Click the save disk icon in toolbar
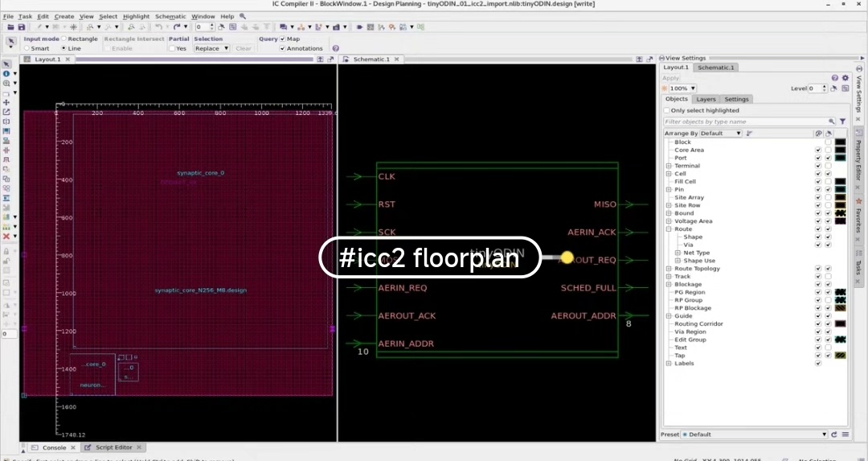The width and height of the screenshot is (868, 461). pyautogui.click(x=21, y=27)
